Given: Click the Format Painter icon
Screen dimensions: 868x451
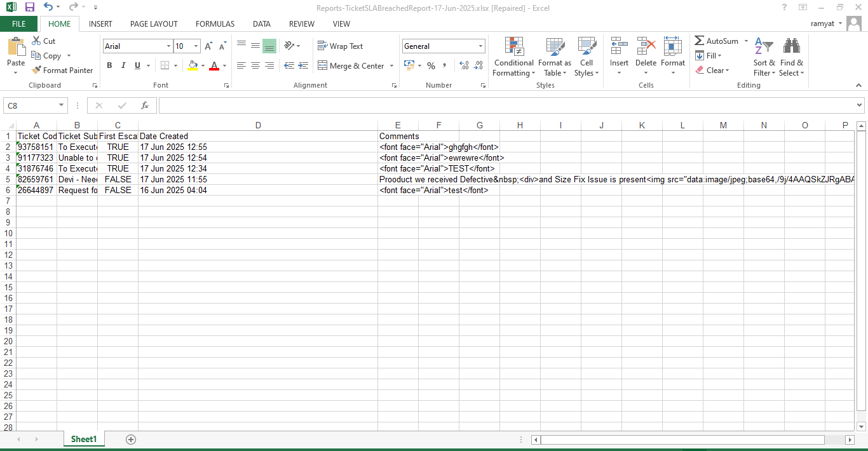Looking at the screenshot, I should [37, 71].
